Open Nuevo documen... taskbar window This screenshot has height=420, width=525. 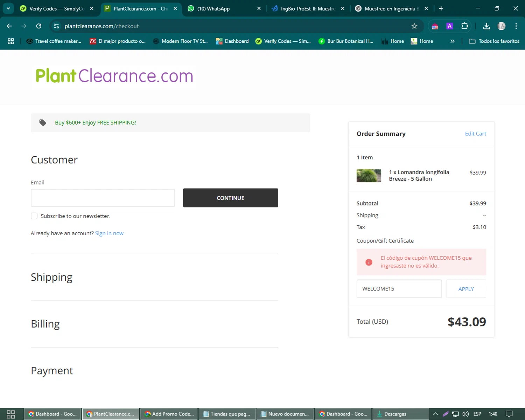(x=285, y=414)
